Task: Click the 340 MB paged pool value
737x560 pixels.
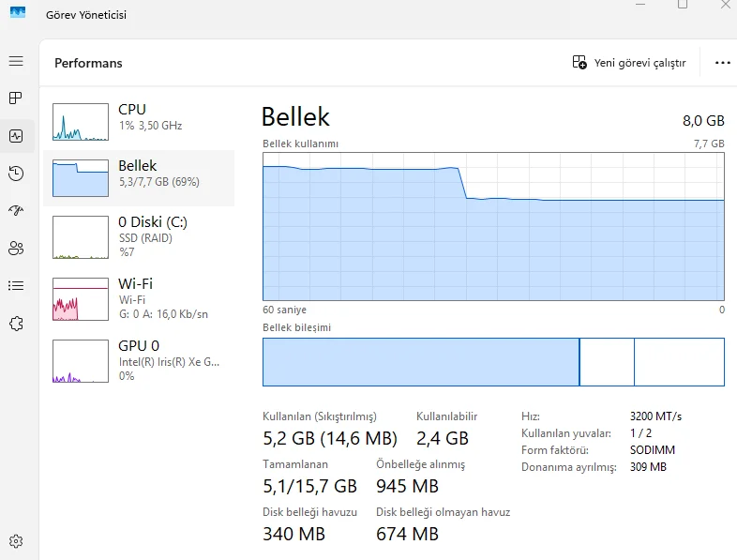Action: point(293,534)
